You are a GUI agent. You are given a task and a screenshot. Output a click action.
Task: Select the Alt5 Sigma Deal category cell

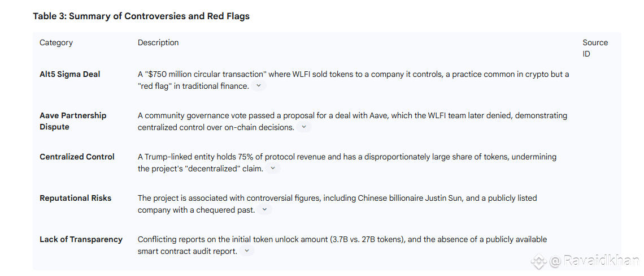point(70,75)
